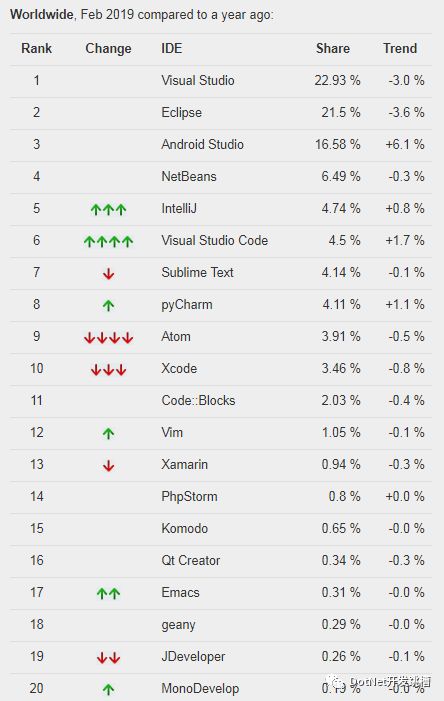
Task: Click the red down arrow beside Sublime Text
Action: tap(108, 274)
